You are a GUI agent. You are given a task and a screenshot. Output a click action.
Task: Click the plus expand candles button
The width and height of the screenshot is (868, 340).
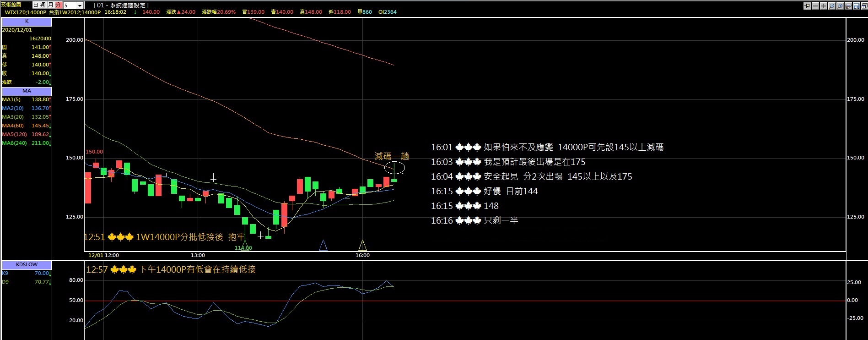point(824,6)
